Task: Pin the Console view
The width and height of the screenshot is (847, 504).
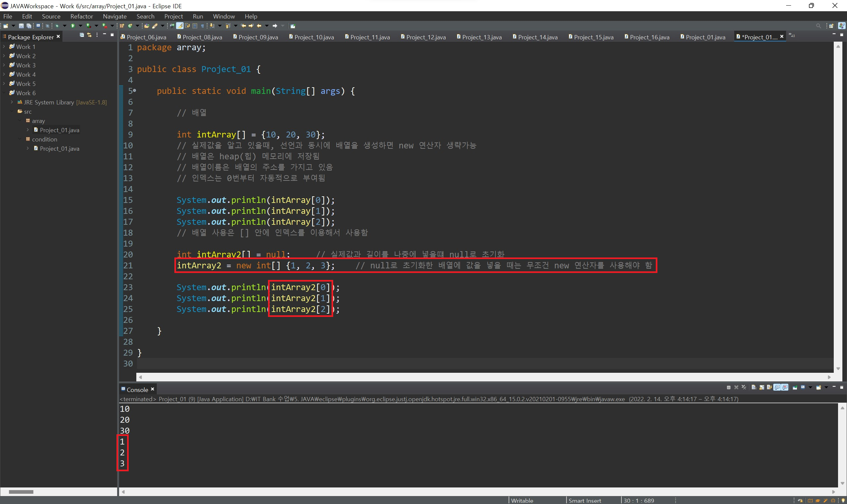Action: point(795,388)
